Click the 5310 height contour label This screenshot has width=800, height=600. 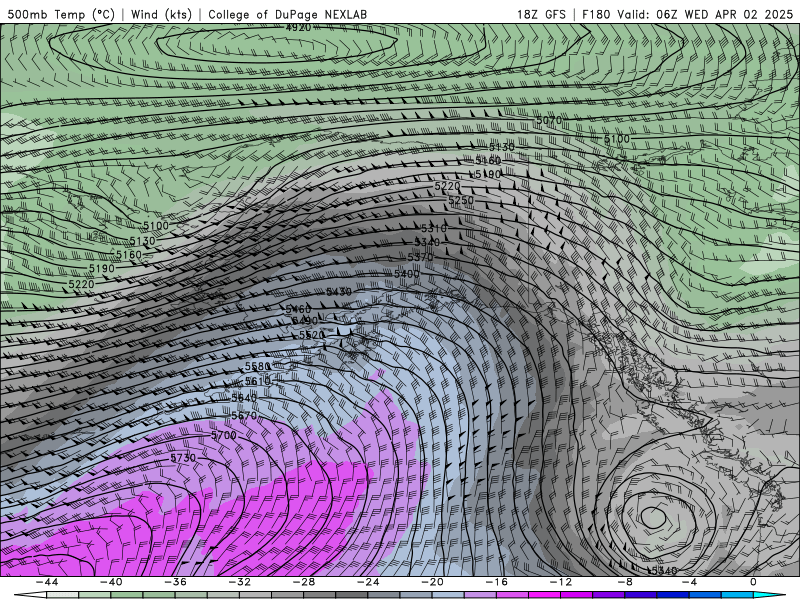(x=434, y=228)
